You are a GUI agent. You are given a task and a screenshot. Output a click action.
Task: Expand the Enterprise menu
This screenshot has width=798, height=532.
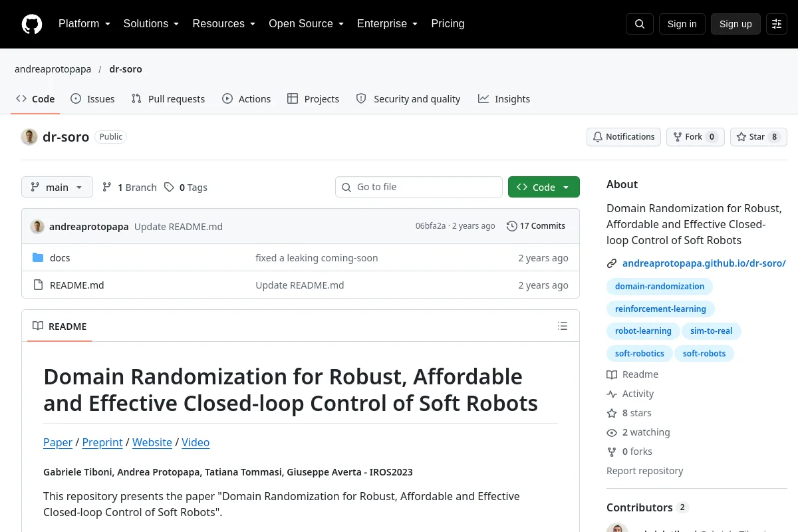(x=387, y=24)
